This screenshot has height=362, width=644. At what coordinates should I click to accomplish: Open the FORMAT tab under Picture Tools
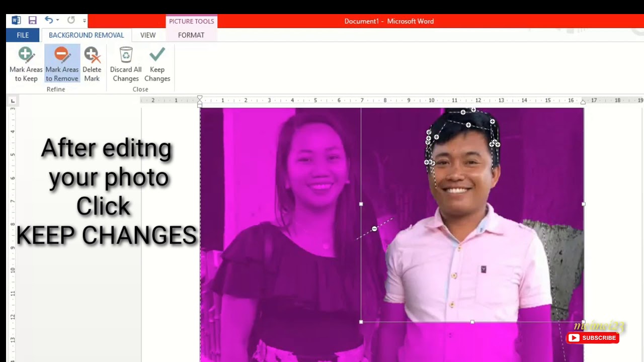pyautogui.click(x=191, y=35)
